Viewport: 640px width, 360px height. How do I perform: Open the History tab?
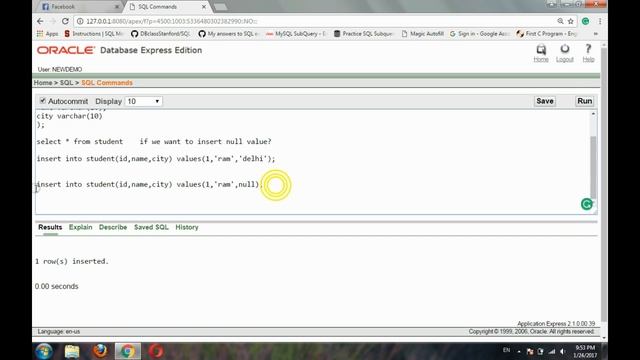(187, 227)
